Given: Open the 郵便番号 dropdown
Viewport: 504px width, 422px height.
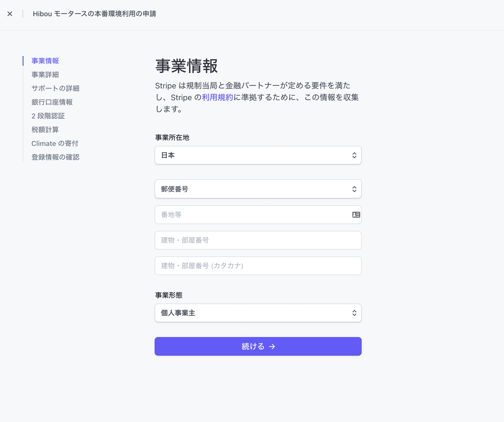Looking at the screenshot, I should pos(258,189).
